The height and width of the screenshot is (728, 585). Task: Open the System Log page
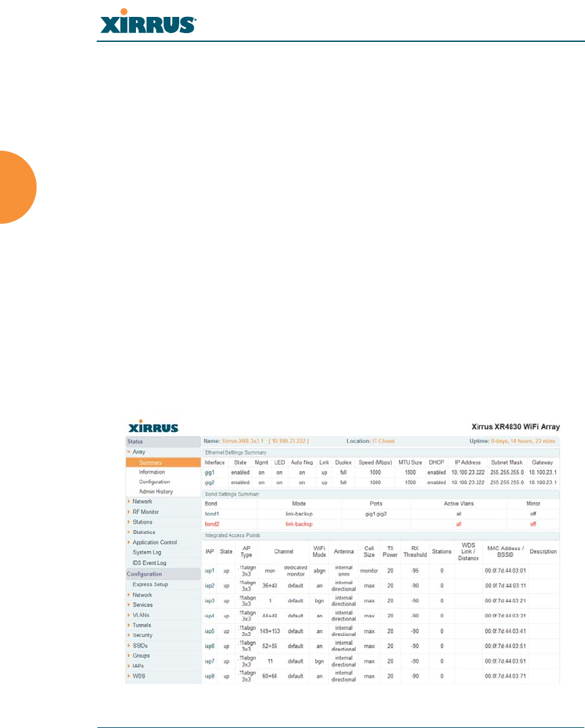tap(147, 552)
